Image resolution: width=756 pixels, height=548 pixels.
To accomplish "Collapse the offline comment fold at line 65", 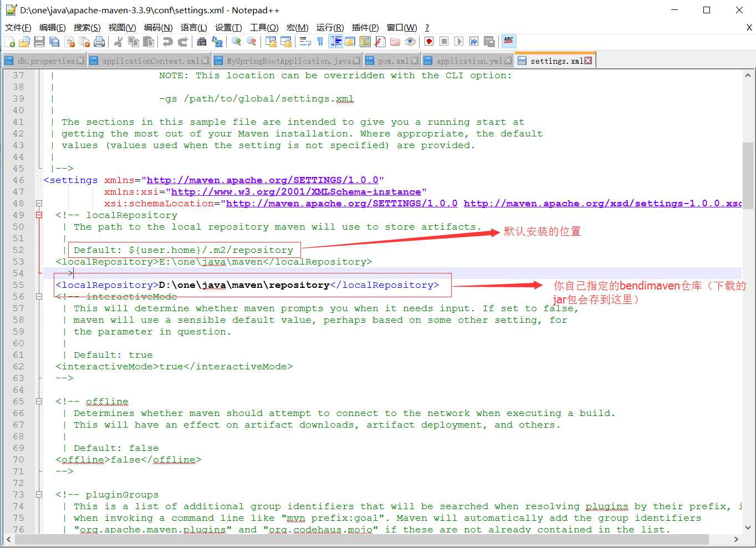I will (39, 402).
